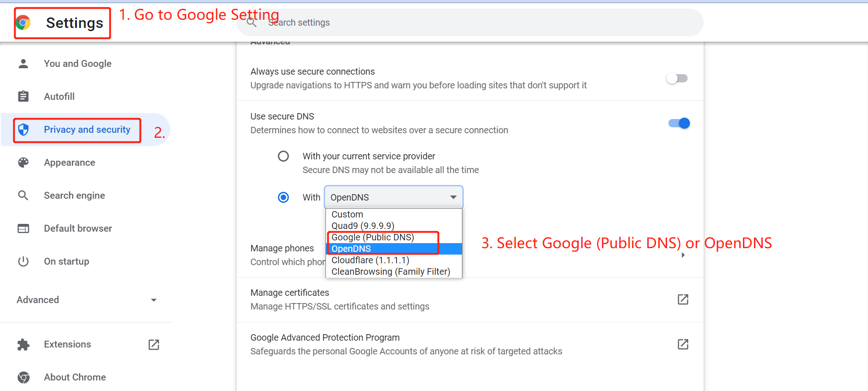868x391 pixels.
Task: Open Manage certificates external link icon
Action: [x=683, y=299]
